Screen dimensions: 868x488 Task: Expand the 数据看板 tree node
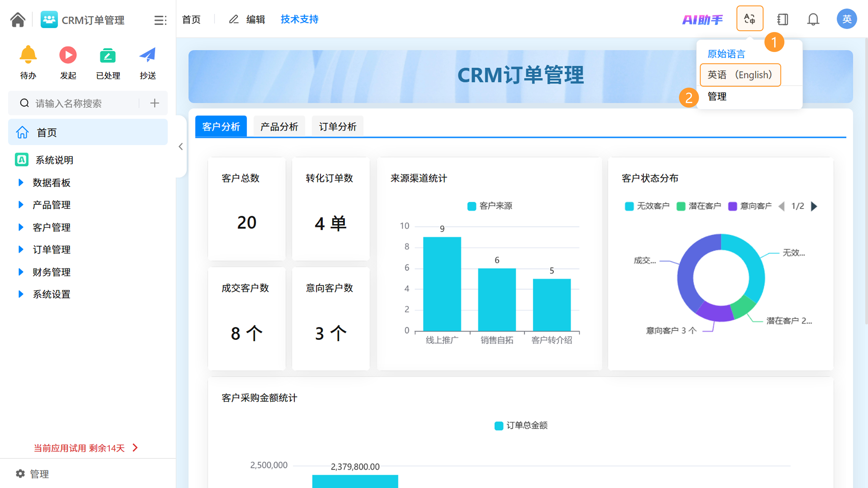coord(21,183)
